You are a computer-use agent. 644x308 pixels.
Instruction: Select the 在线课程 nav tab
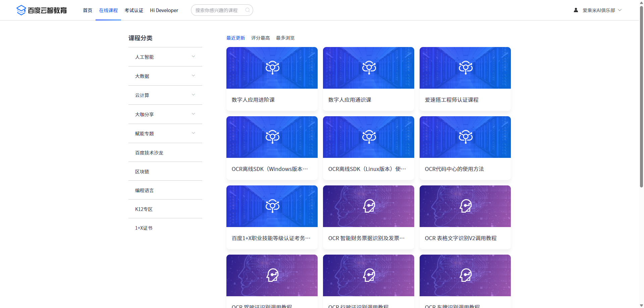[x=108, y=10]
